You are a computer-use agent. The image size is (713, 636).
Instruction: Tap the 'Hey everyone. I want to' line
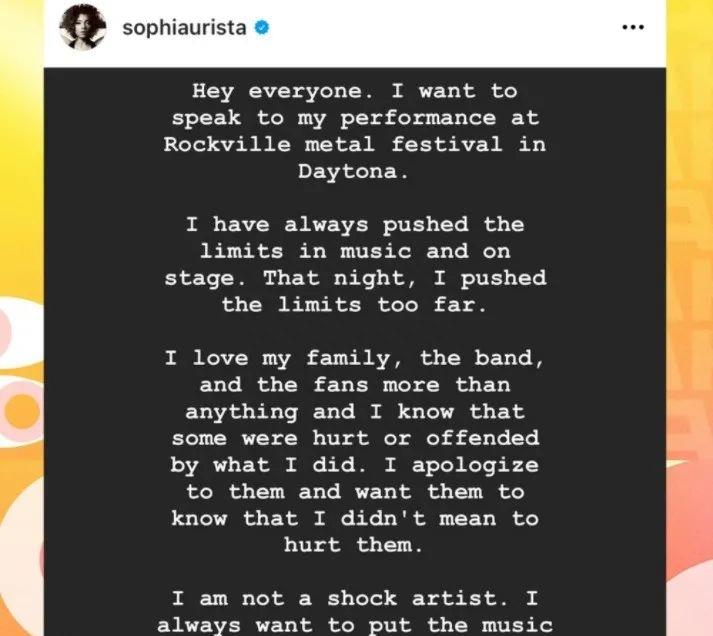pyautogui.click(x=354, y=91)
